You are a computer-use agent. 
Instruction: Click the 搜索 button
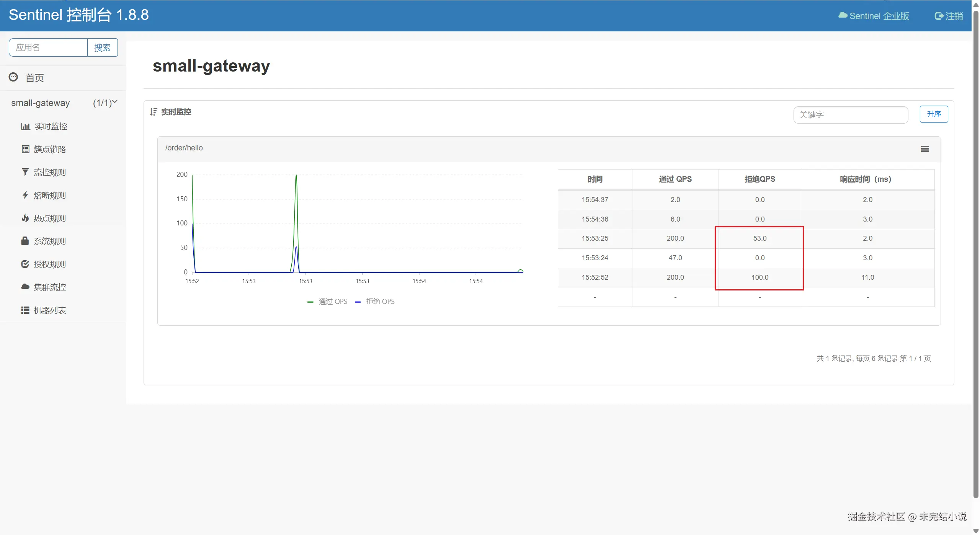102,47
